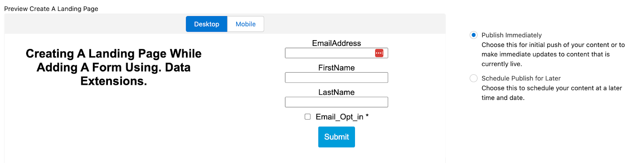Click the red password manager icon in EmailAddress field
The image size is (644, 163).
[x=379, y=53]
